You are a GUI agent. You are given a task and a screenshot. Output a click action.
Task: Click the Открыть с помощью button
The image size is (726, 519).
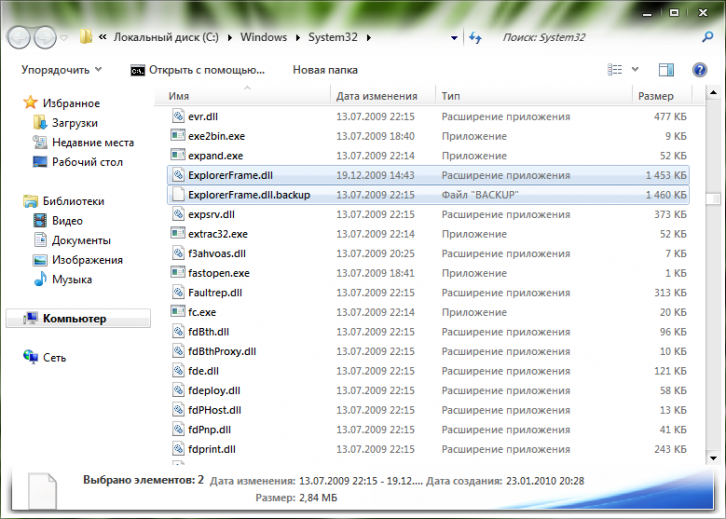tap(198, 70)
